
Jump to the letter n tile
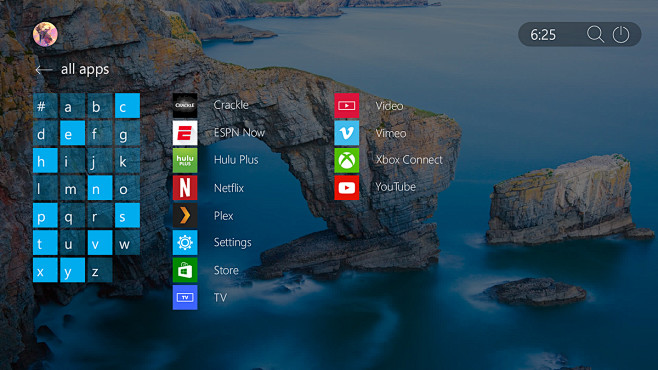(x=100, y=188)
